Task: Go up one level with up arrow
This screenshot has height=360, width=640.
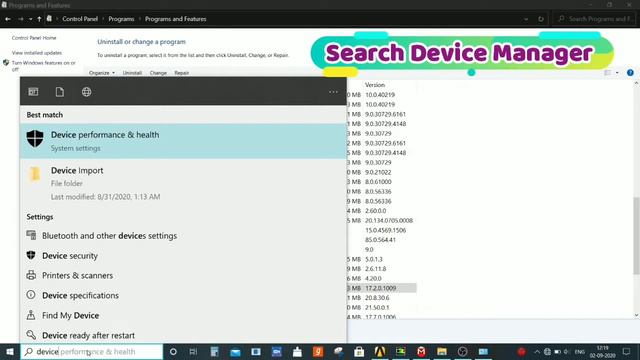Action: [x=39, y=19]
